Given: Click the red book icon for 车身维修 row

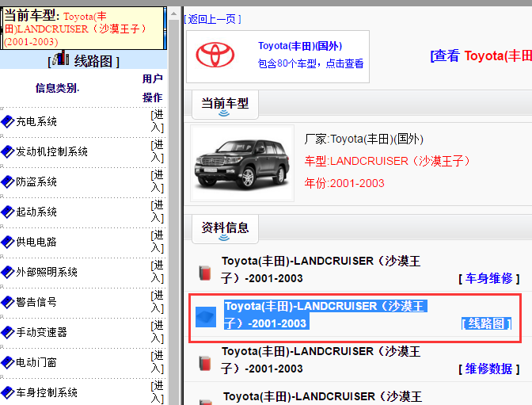Looking at the screenshot, I should [205, 273].
